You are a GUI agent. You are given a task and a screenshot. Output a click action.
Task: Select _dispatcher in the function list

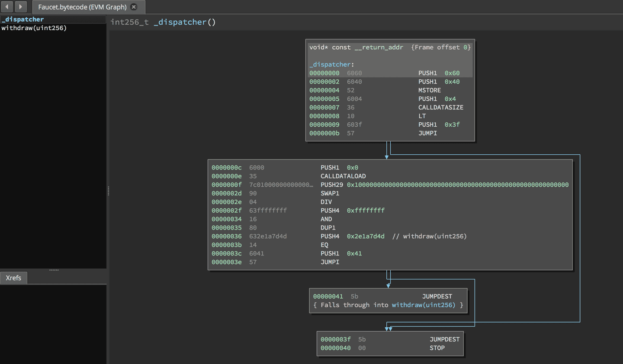(x=22, y=19)
